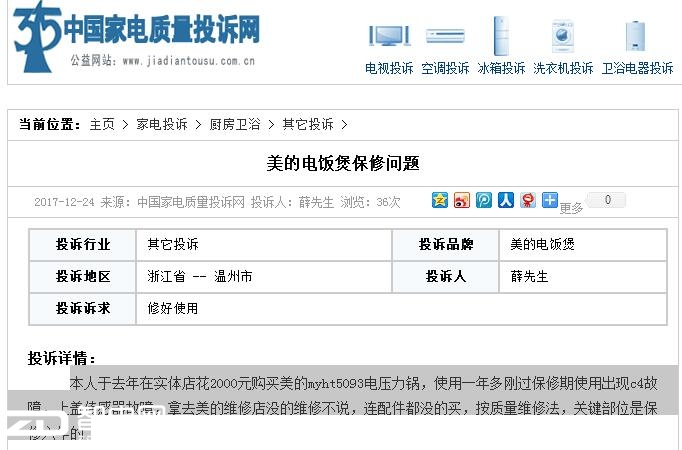Expand more sharing options plus icon
The width and height of the screenshot is (682, 450).
coord(550,200)
